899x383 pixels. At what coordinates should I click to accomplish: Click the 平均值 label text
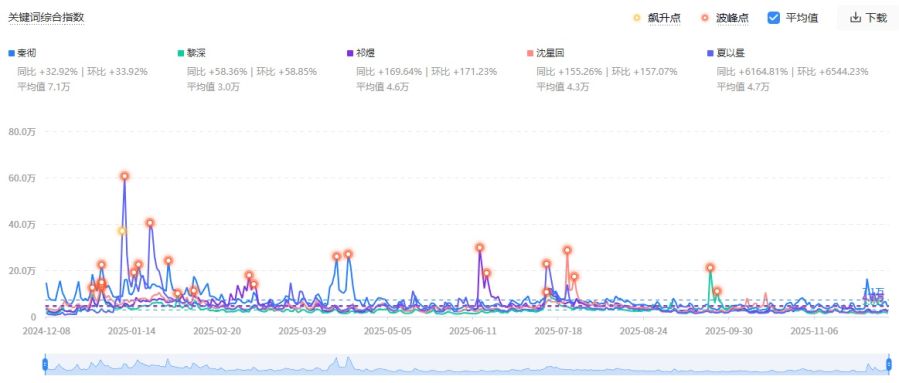pyautogui.click(x=802, y=18)
